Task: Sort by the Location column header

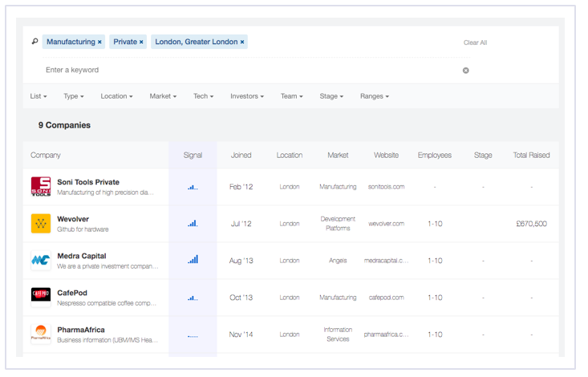Action: (290, 156)
